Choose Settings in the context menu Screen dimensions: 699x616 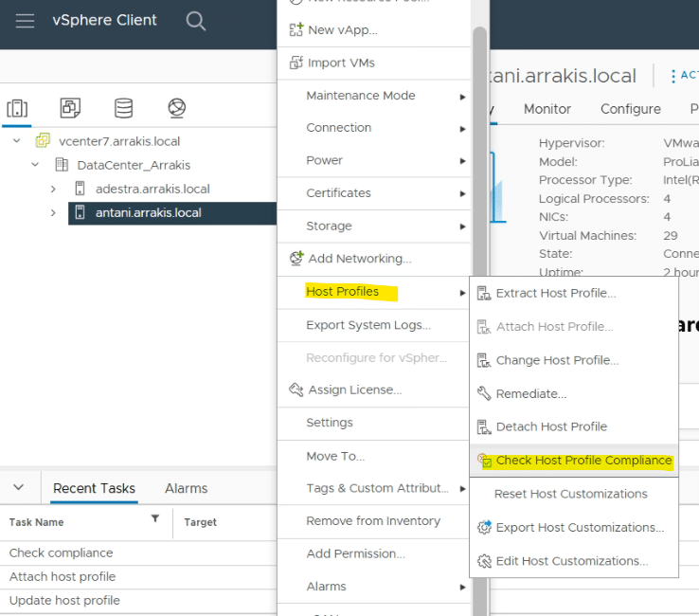click(x=373, y=423)
